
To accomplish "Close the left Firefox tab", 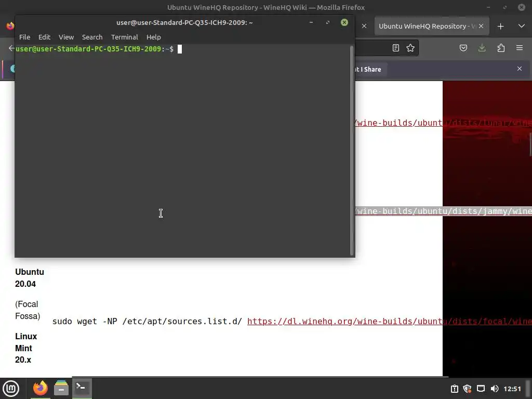I will [x=364, y=26].
